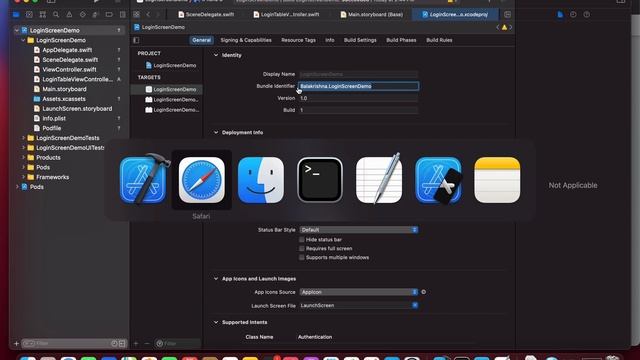Select Terminal in the app switcher
The height and width of the screenshot is (360, 640).
tap(320, 180)
